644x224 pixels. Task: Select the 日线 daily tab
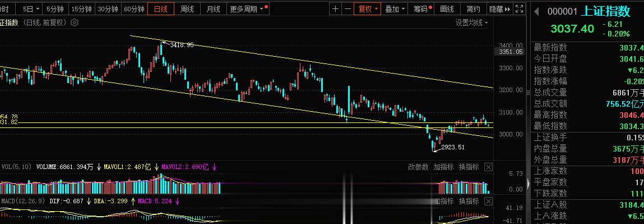pyautogui.click(x=161, y=8)
